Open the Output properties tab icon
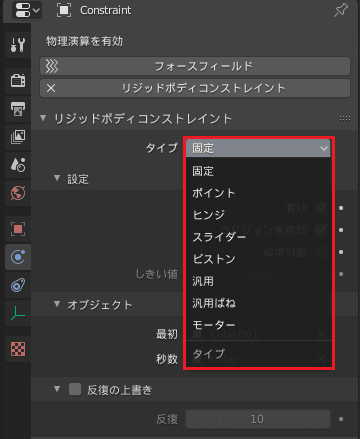 point(18,109)
